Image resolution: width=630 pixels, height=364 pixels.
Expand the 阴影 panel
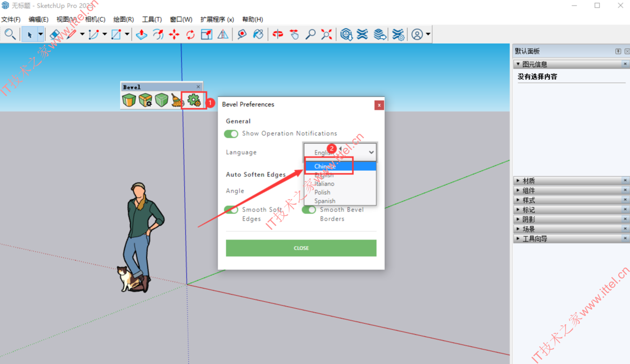[x=518, y=219]
